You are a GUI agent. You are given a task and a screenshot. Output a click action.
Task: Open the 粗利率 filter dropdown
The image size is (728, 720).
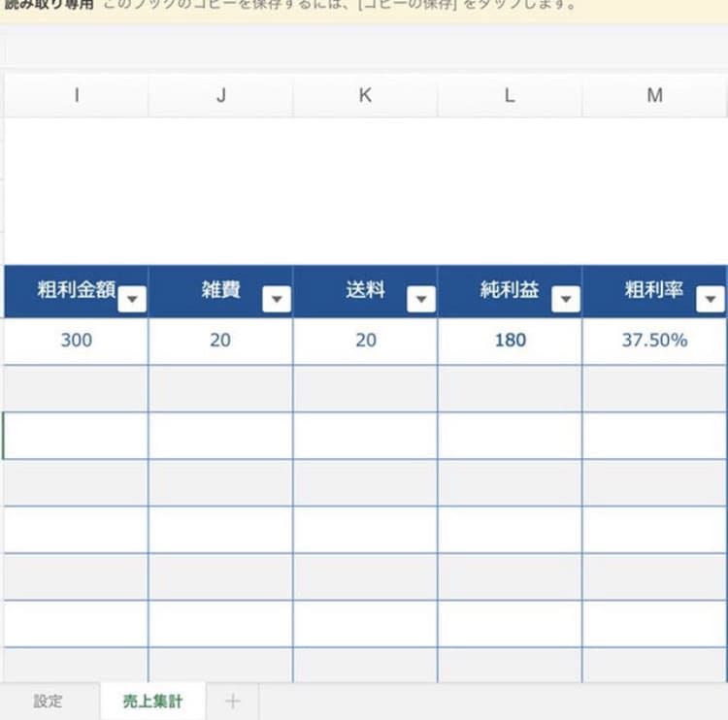pyautogui.click(x=711, y=299)
